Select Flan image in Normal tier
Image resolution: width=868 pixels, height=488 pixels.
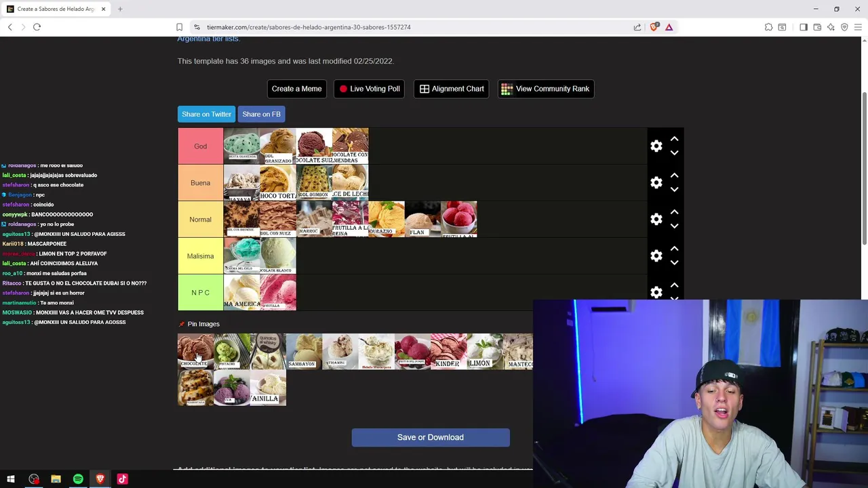click(x=422, y=220)
